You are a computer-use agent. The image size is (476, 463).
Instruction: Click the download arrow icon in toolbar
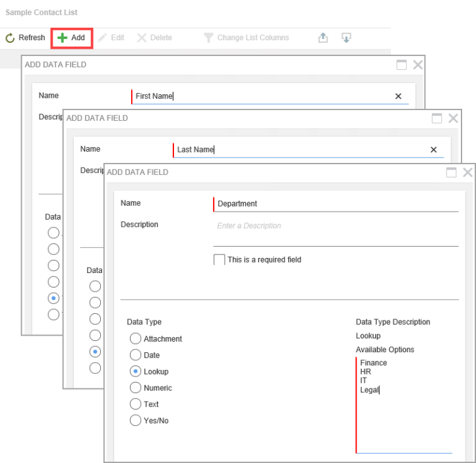[x=346, y=38]
